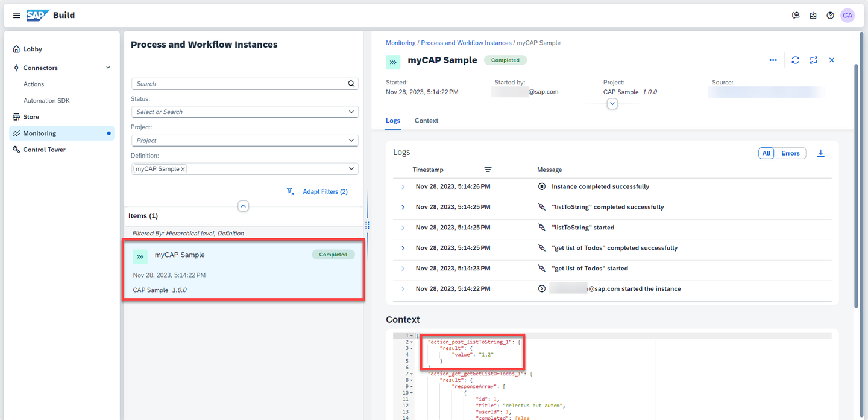Image resolution: width=868 pixels, height=420 pixels.
Task: Click the Items (1) heading
Action: pos(143,216)
